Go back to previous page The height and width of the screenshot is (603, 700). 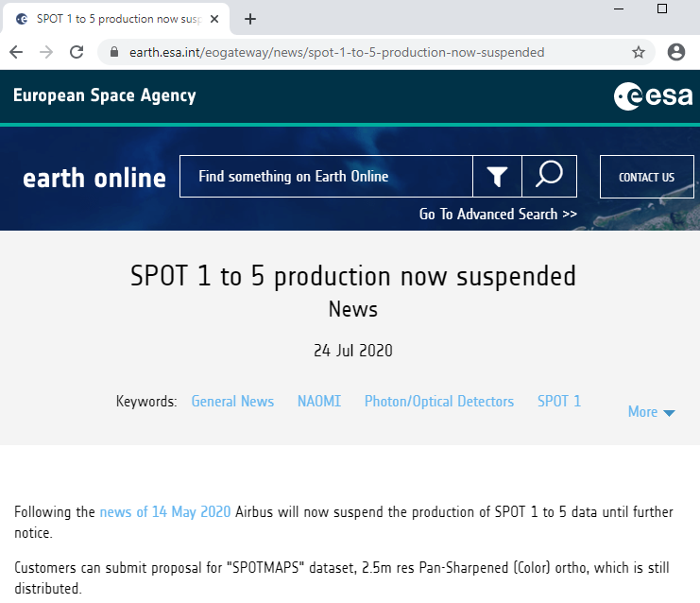click(x=16, y=52)
